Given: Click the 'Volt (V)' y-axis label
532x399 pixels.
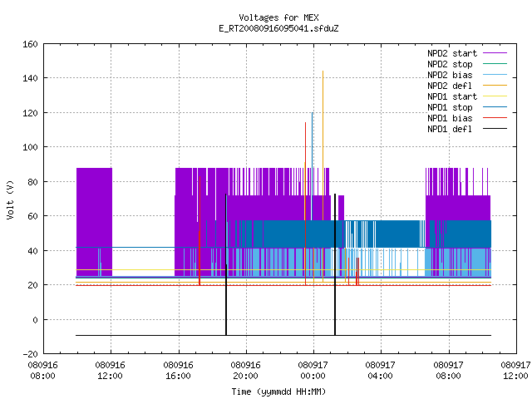Looking at the screenshot, I should 10,199.
